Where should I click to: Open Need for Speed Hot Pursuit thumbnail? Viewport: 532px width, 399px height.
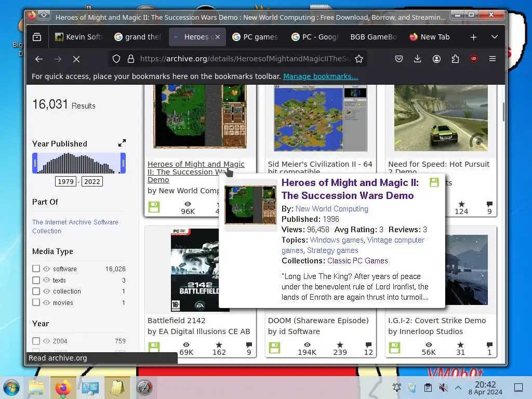(441, 118)
